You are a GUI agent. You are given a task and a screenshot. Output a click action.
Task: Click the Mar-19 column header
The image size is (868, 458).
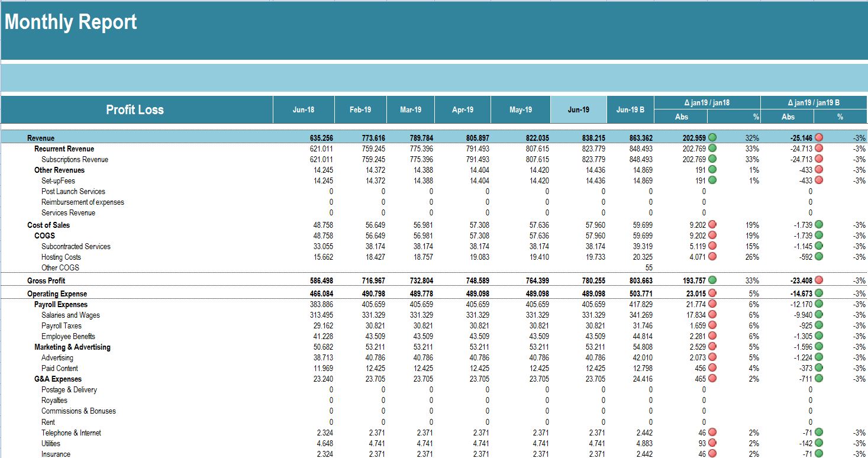coord(411,109)
